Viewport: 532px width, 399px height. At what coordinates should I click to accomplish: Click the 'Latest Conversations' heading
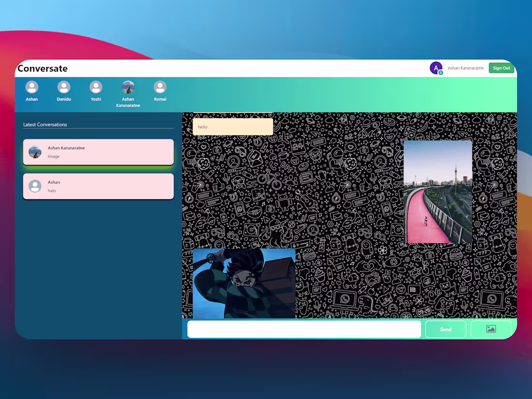point(45,124)
